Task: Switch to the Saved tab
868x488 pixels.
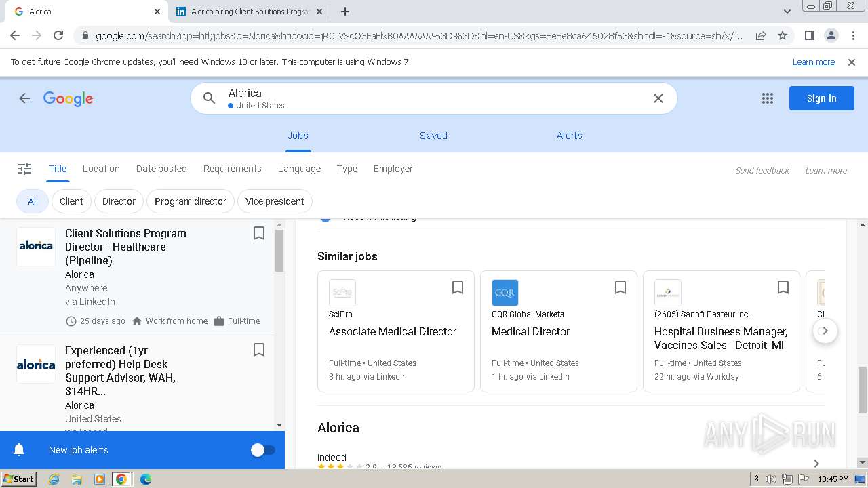Action: point(433,136)
